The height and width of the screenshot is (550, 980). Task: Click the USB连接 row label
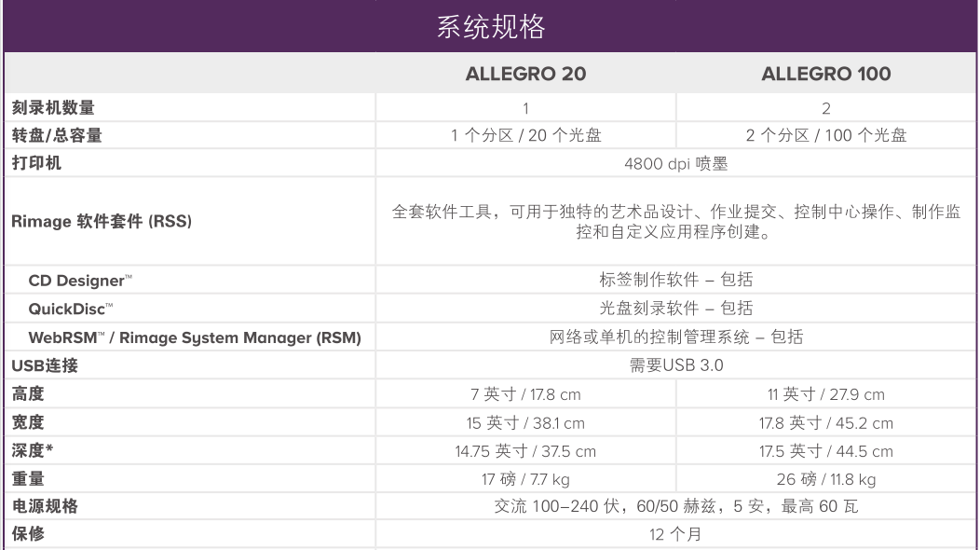click(45, 365)
